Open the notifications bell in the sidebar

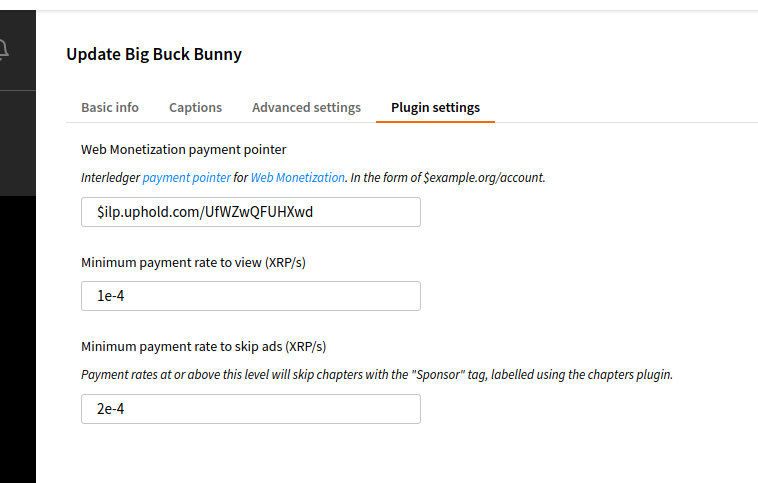pos(5,49)
